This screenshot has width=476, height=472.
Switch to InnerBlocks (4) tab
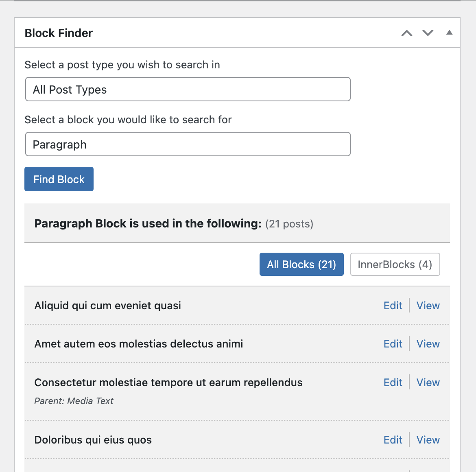click(395, 264)
